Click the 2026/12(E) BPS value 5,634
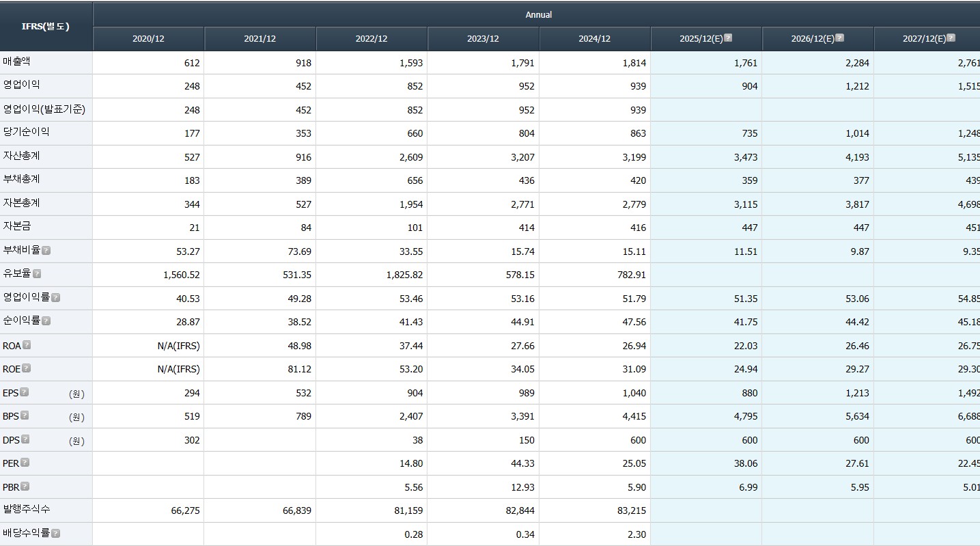The image size is (980, 546). [x=857, y=416]
